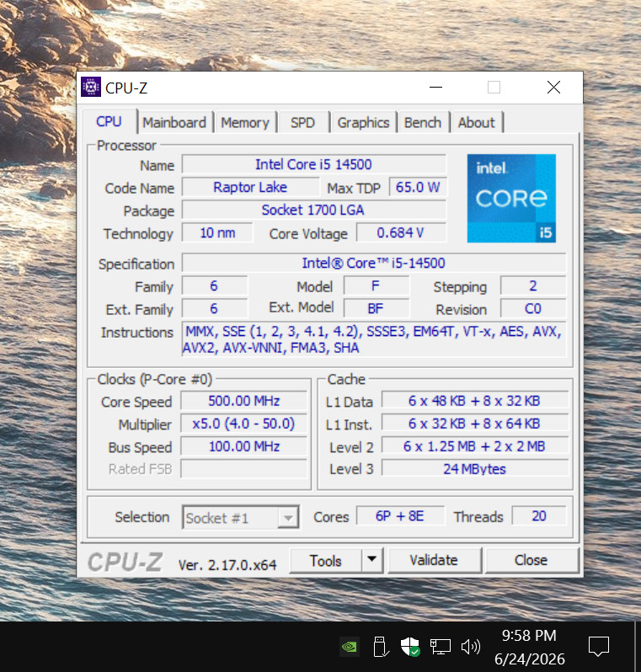Click the Cores value '6P + 8E'
This screenshot has width=641, height=672.
[400, 516]
